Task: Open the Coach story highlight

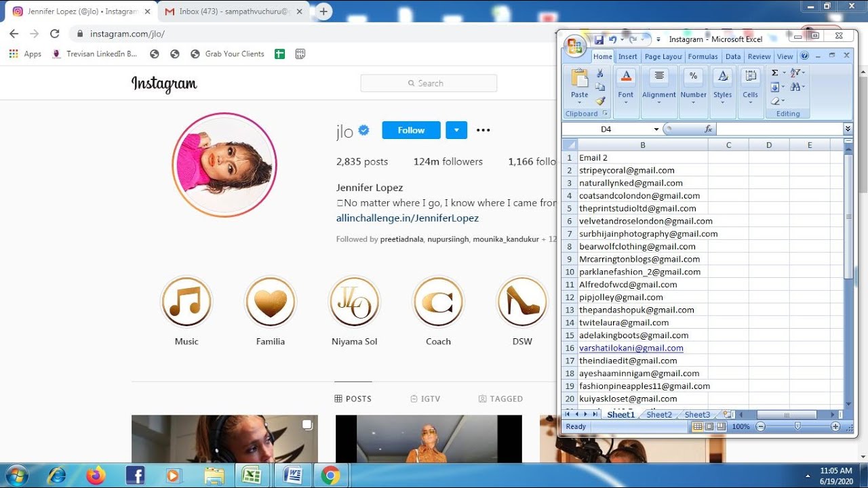Action: [x=438, y=302]
